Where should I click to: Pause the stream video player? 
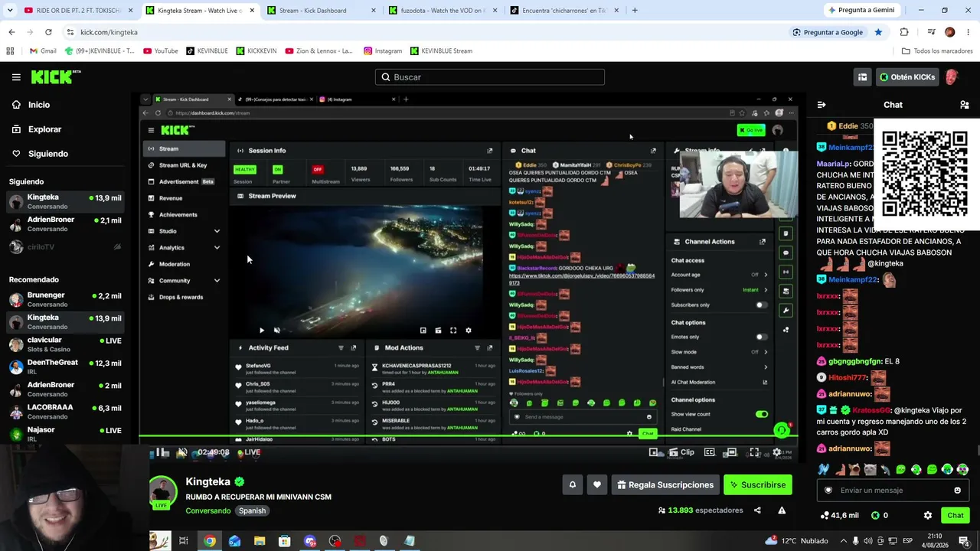[x=162, y=452]
